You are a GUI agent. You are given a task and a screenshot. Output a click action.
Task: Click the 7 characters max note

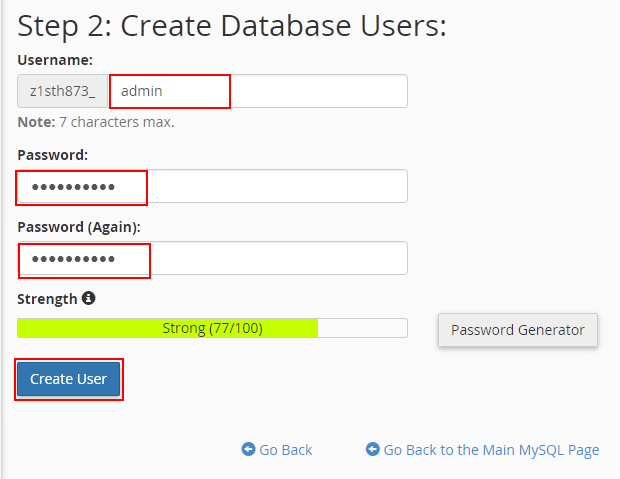tap(96, 122)
